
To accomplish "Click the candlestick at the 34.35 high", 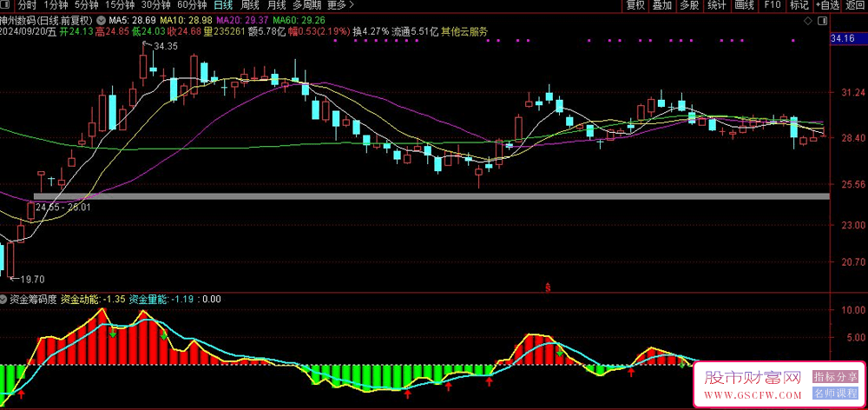I will [144, 65].
